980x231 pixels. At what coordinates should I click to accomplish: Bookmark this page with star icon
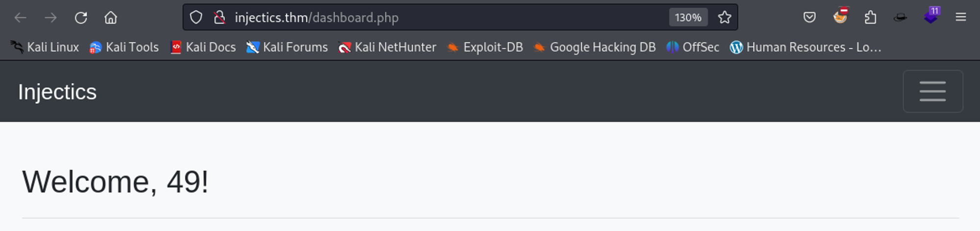point(724,18)
